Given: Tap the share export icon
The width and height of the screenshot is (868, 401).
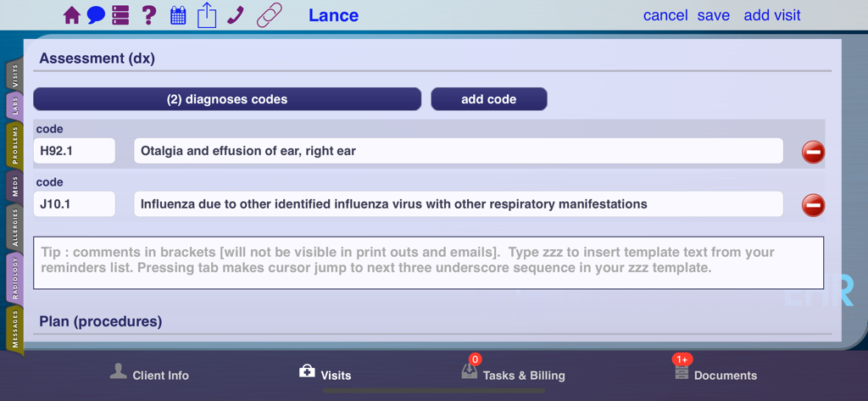Looking at the screenshot, I should click(x=207, y=15).
